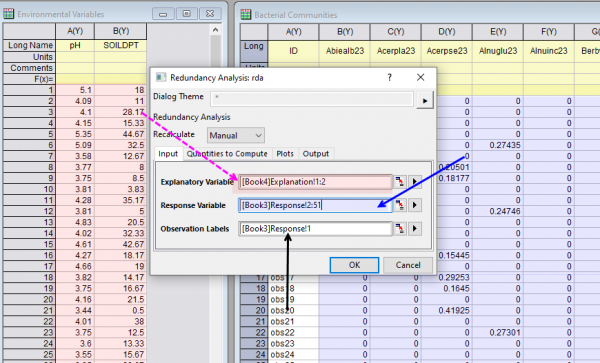Click the Cancel button

(408, 265)
